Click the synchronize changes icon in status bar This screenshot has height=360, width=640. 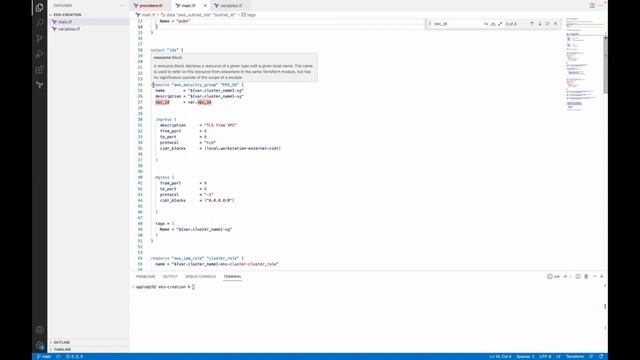click(58, 356)
